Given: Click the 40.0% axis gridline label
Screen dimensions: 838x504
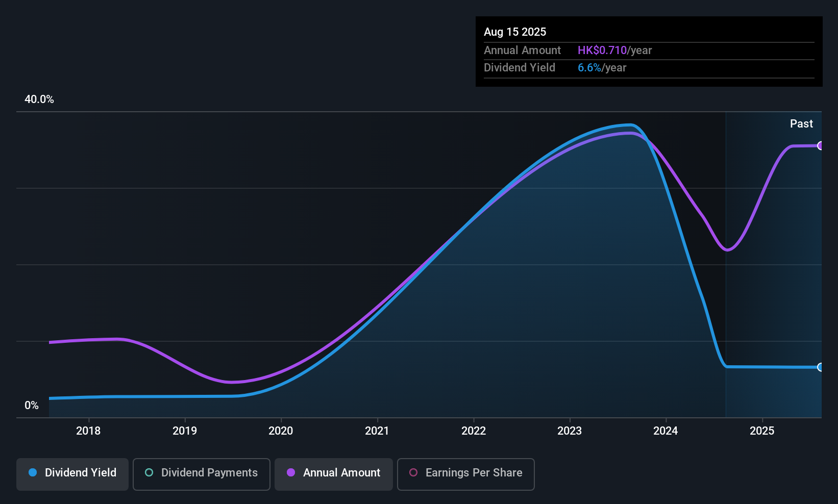Looking at the screenshot, I should click(x=39, y=99).
